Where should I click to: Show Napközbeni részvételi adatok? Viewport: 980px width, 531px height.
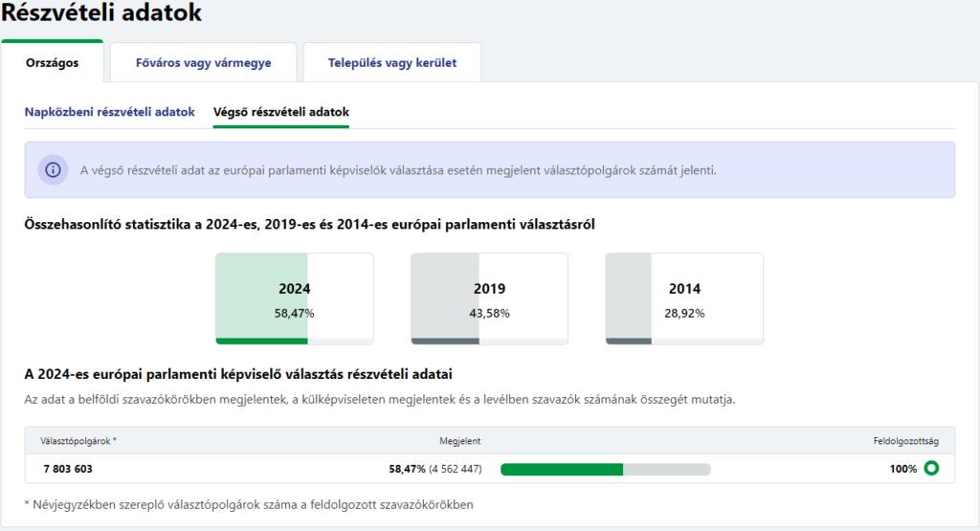tap(110, 112)
